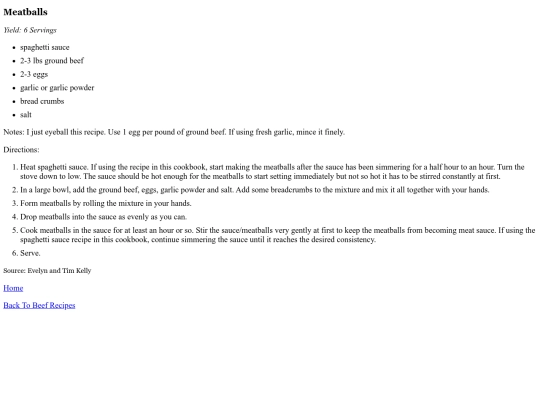Click the garlic or garlic powder item

pyautogui.click(x=57, y=88)
